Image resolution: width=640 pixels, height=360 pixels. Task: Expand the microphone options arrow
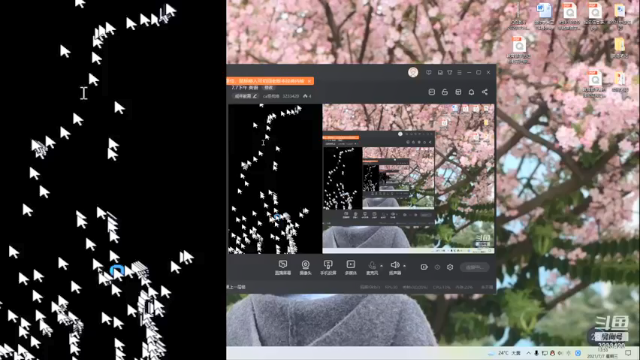pos(382,266)
